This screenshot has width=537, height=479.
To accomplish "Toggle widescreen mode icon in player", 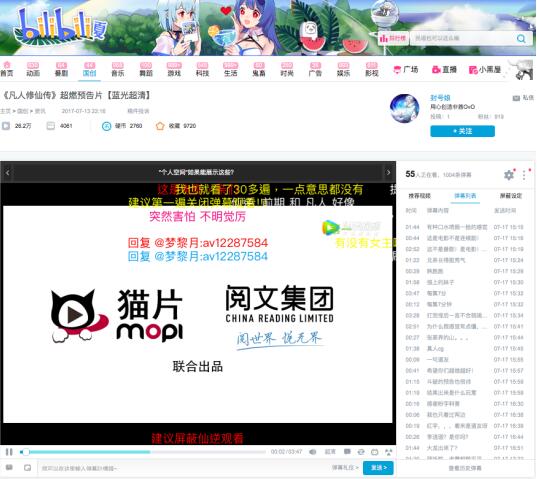I will [375, 452].
